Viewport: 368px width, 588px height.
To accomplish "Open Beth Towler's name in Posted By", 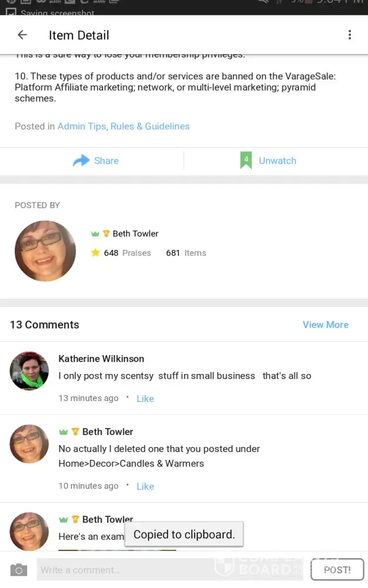I will pyautogui.click(x=135, y=233).
